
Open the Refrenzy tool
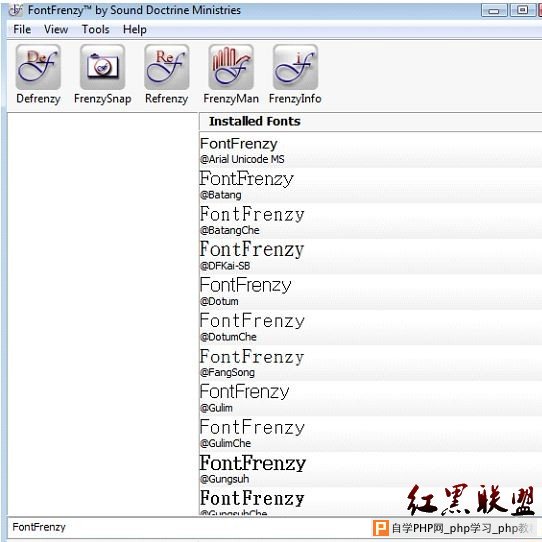click(166, 74)
